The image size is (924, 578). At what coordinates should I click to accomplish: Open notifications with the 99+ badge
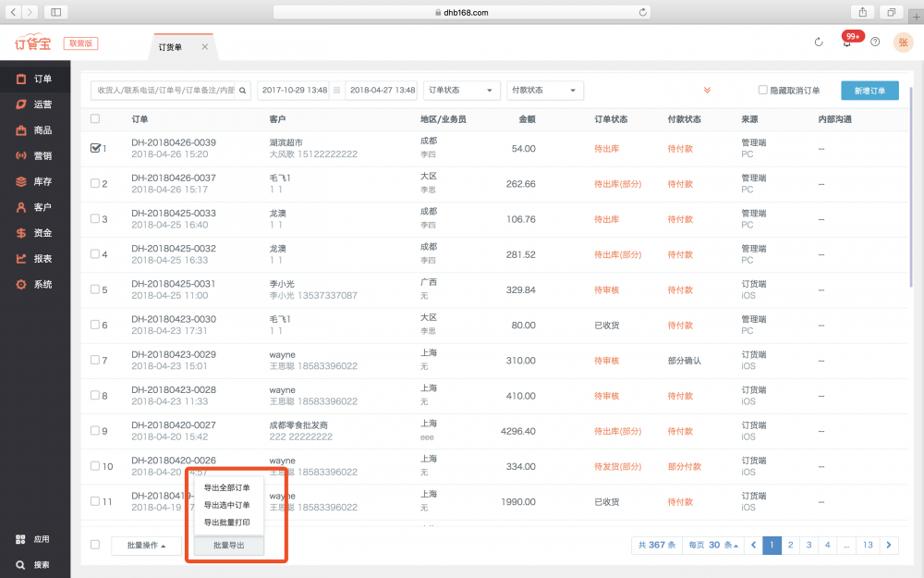point(848,42)
